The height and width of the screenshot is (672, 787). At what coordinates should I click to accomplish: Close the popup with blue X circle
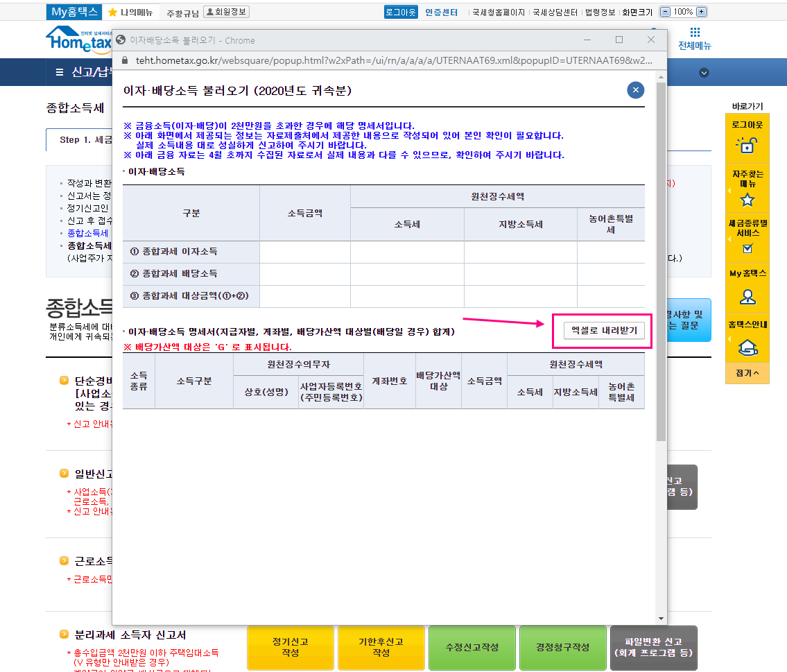tap(635, 90)
